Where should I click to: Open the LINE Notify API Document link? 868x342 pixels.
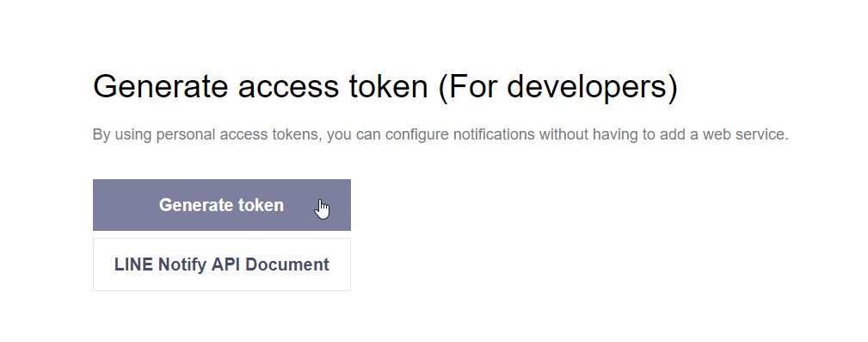coord(221,264)
